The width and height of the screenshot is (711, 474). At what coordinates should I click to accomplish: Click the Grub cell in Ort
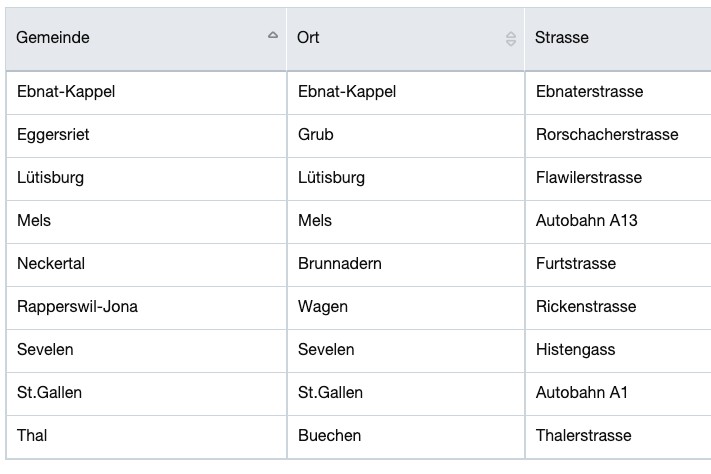pos(405,136)
